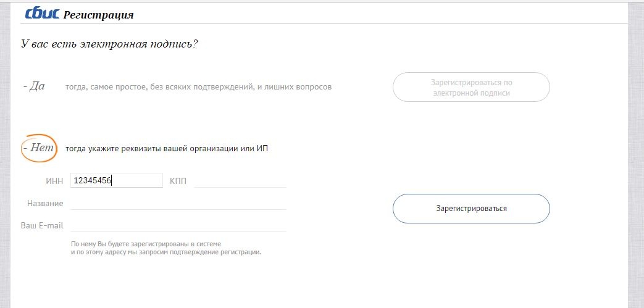Click into the КПП input field
The image size is (644, 308).
240,180
